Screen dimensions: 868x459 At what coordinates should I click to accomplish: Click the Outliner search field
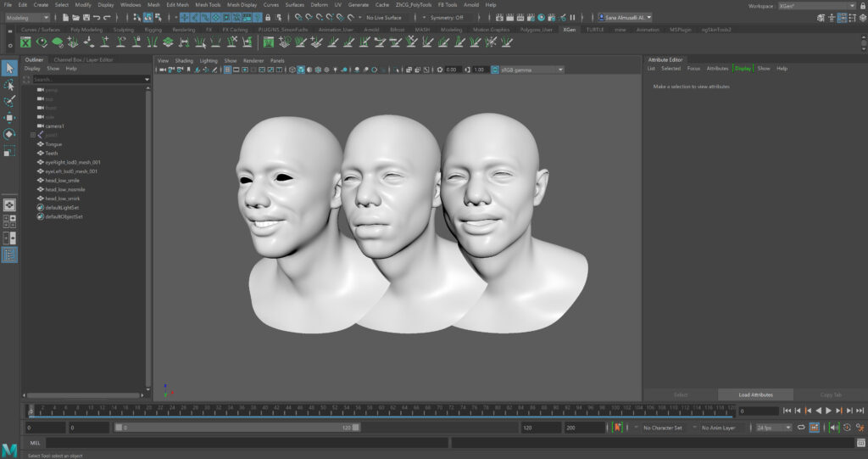click(x=85, y=79)
